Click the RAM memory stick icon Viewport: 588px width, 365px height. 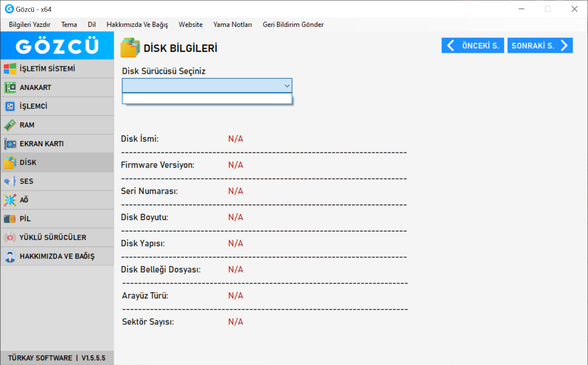point(10,125)
